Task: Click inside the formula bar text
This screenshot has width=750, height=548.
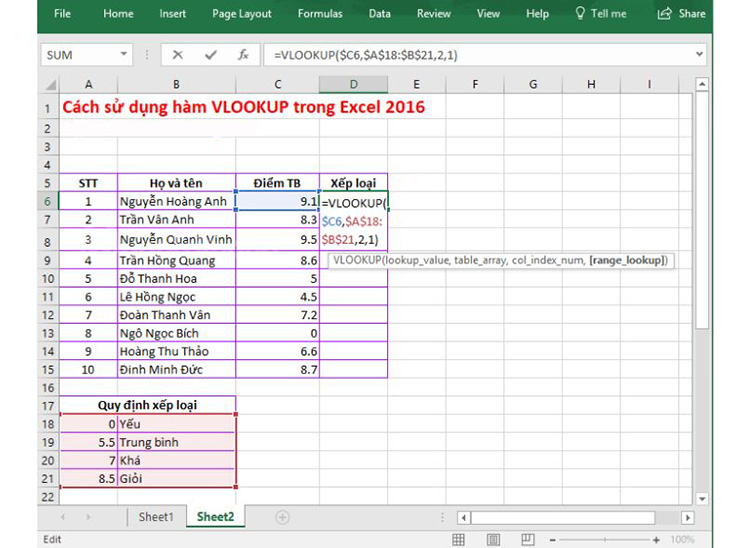Action: (366, 55)
